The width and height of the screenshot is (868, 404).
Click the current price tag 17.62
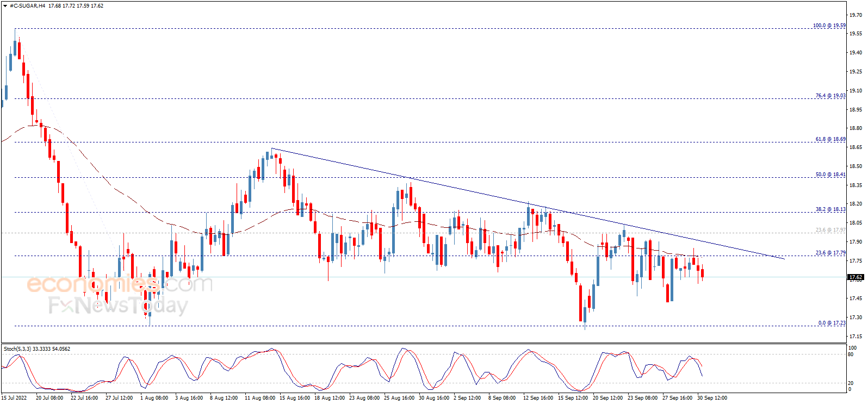(855, 277)
